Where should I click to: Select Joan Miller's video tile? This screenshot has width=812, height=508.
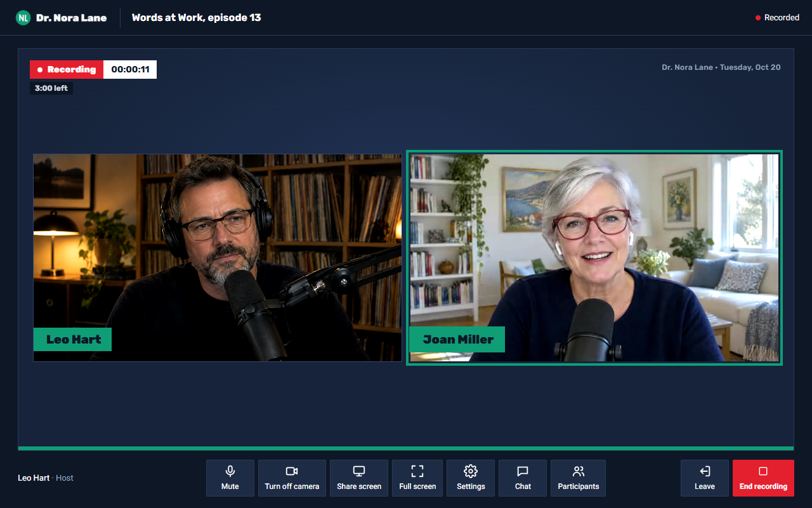[x=594, y=258]
